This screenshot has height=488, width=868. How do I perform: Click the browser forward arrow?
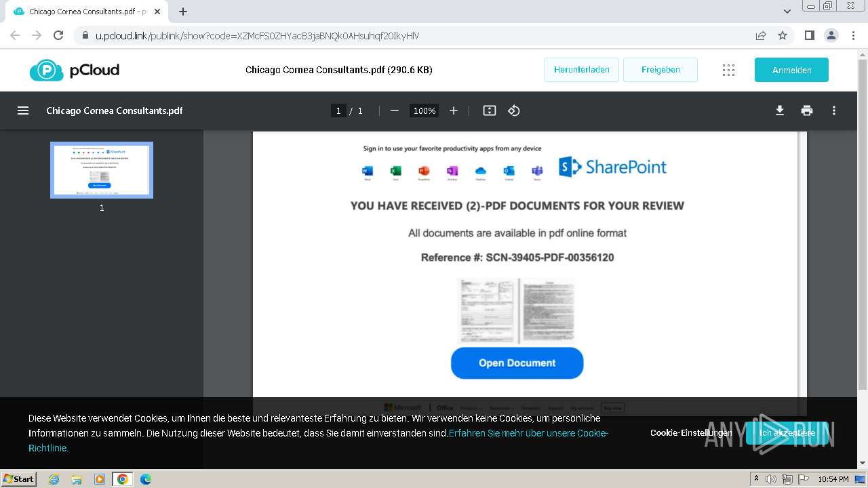pyautogui.click(x=37, y=35)
